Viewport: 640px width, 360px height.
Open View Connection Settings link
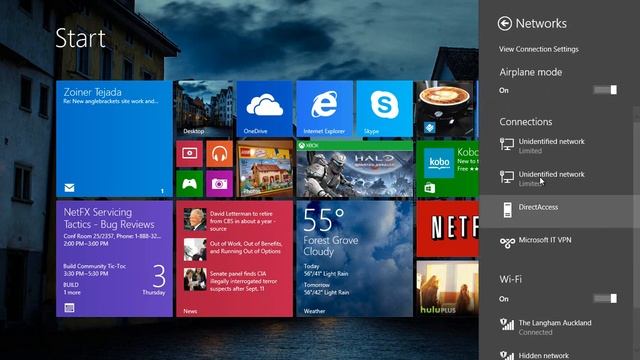539,49
